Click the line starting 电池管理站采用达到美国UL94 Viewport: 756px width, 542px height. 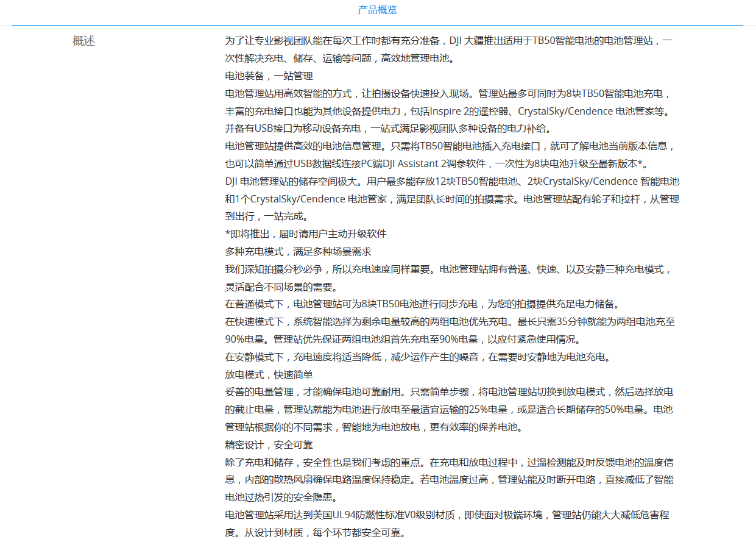[x=447, y=515]
